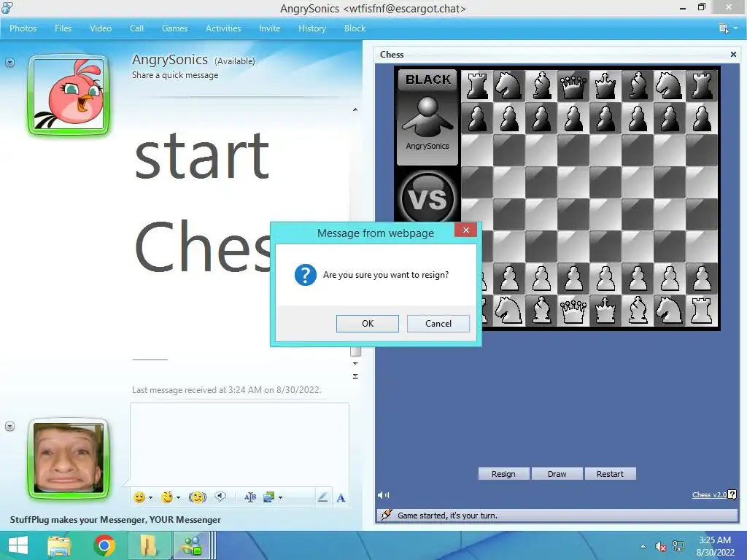This screenshot has height=560, width=747.
Task: Click the change font style AB icon
Action: point(250,497)
